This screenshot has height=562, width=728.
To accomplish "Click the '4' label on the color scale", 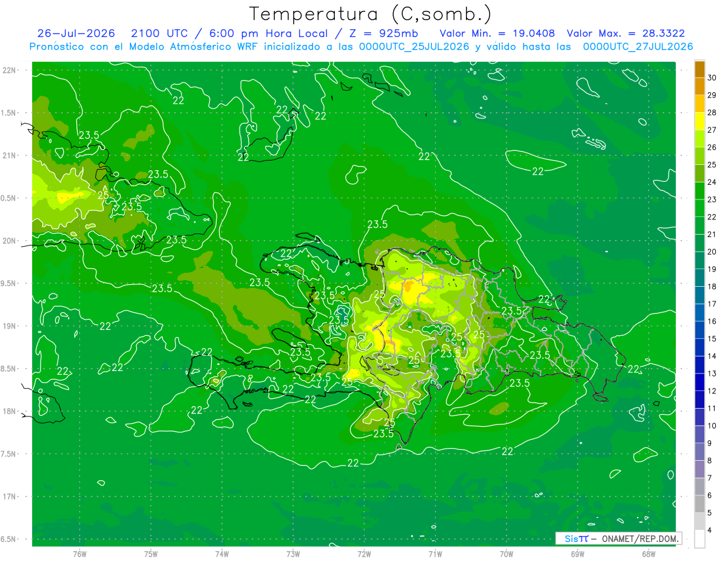I will pyautogui.click(x=710, y=530).
